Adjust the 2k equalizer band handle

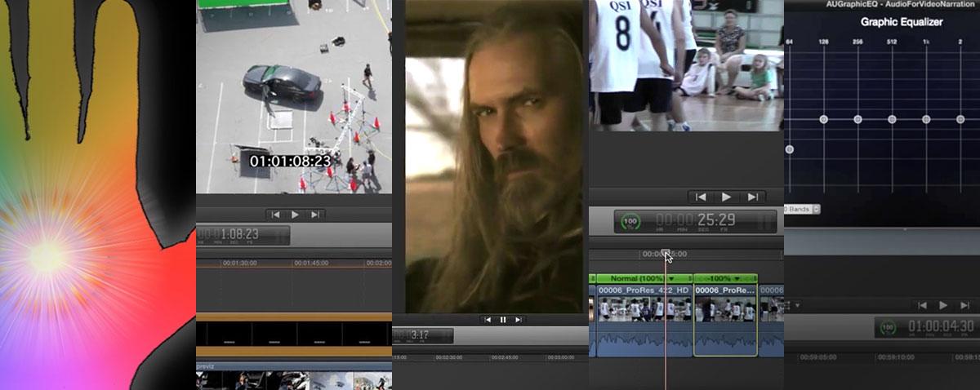(x=960, y=119)
